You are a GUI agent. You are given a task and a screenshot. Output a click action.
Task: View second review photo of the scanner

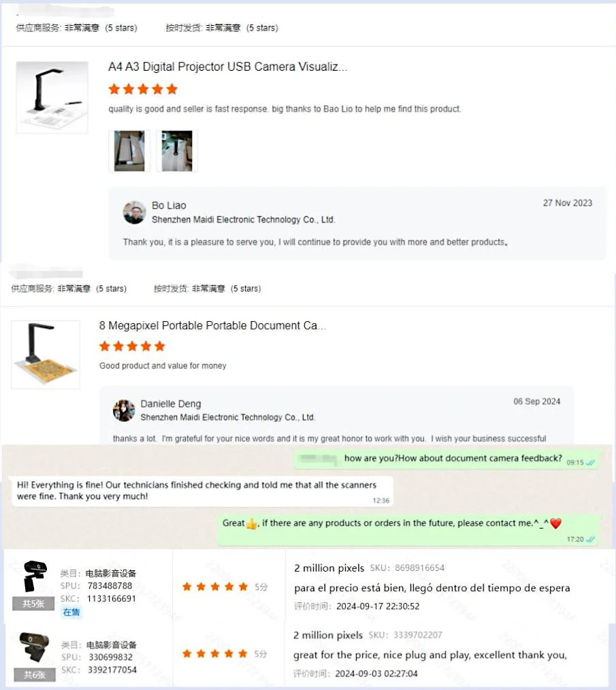click(177, 151)
